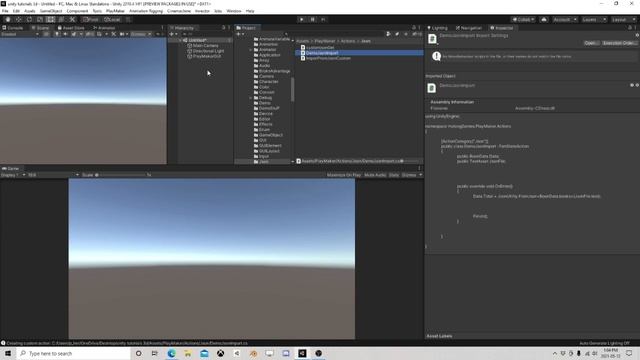The image size is (640, 360).
Task: Toggle Pivot/Center handle position
Action: pos(91,19)
